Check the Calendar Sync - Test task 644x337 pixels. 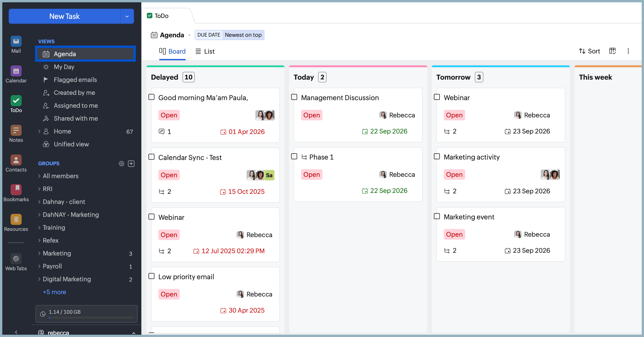(x=151, y=157)
